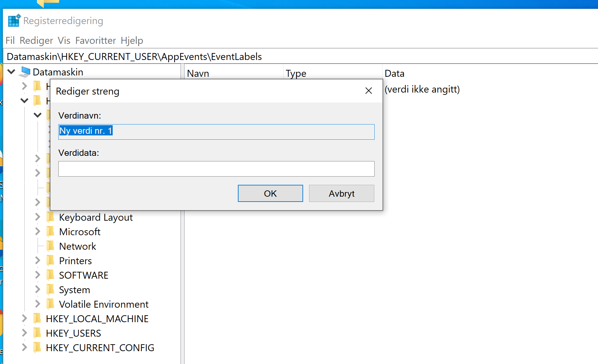Open the Favoritter menu
The height and width of the screenshot is (364, 598).
click(96, 40)
